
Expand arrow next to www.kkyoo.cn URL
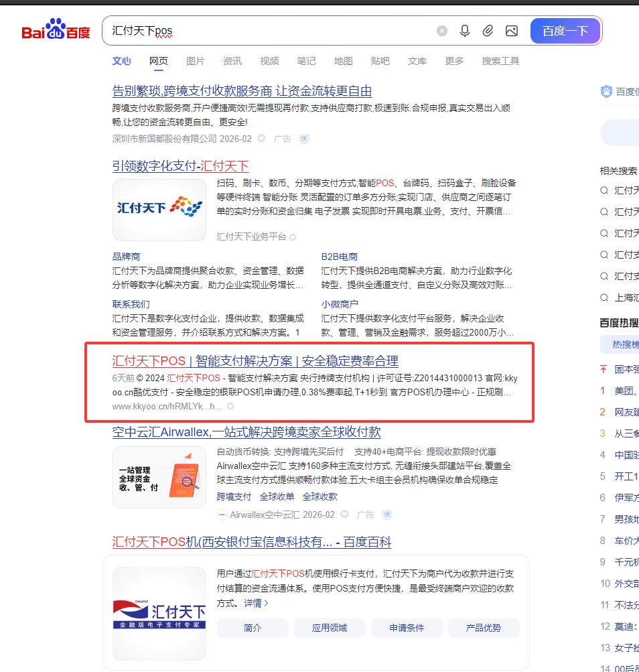tap(230, 406)
